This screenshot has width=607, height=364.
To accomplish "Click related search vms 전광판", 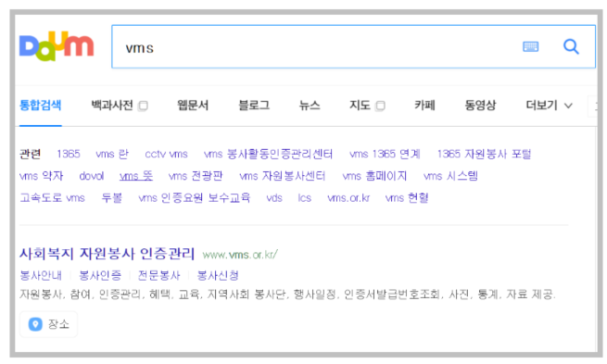I will pyautogui.click(x=196, y=176).
